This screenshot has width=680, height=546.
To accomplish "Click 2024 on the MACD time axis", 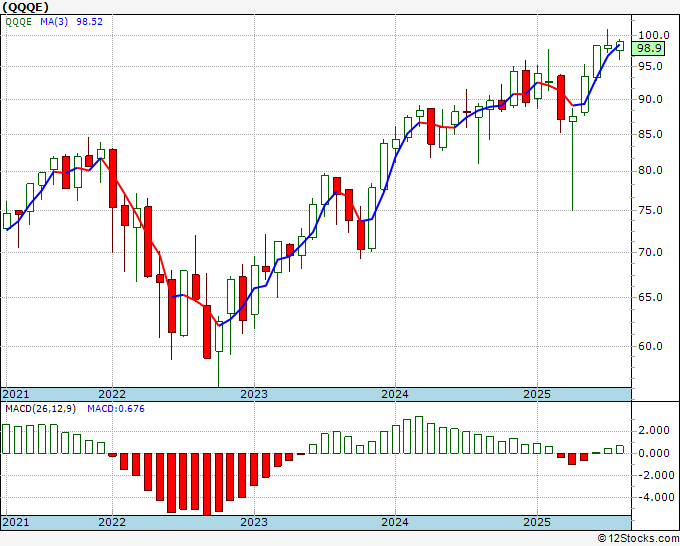I will click(395, 522).
